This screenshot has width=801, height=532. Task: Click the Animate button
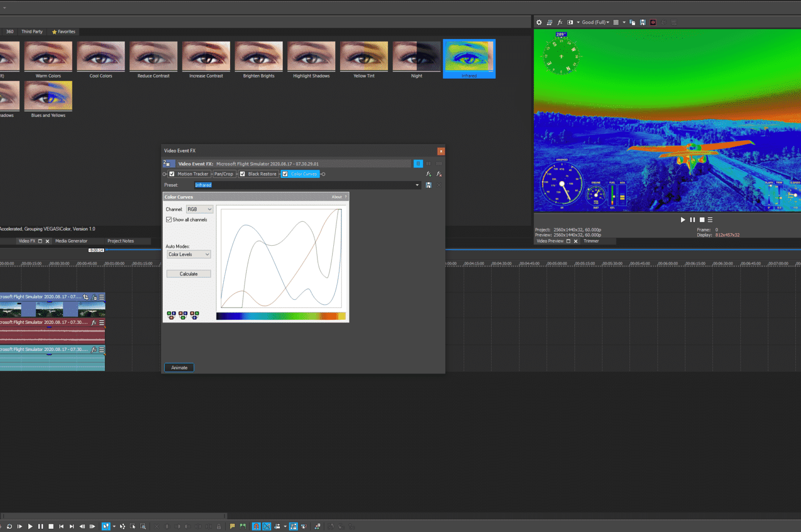click(179, 368)
